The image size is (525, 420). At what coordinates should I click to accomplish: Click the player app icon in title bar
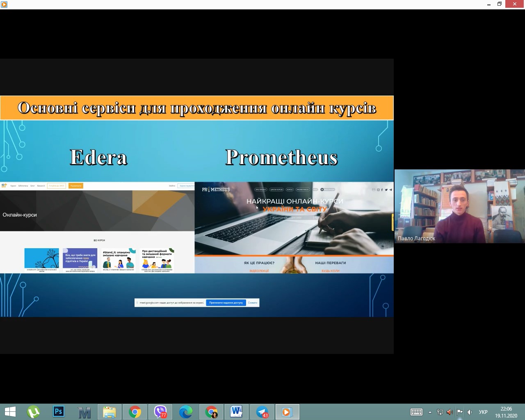tap(4, 5)
